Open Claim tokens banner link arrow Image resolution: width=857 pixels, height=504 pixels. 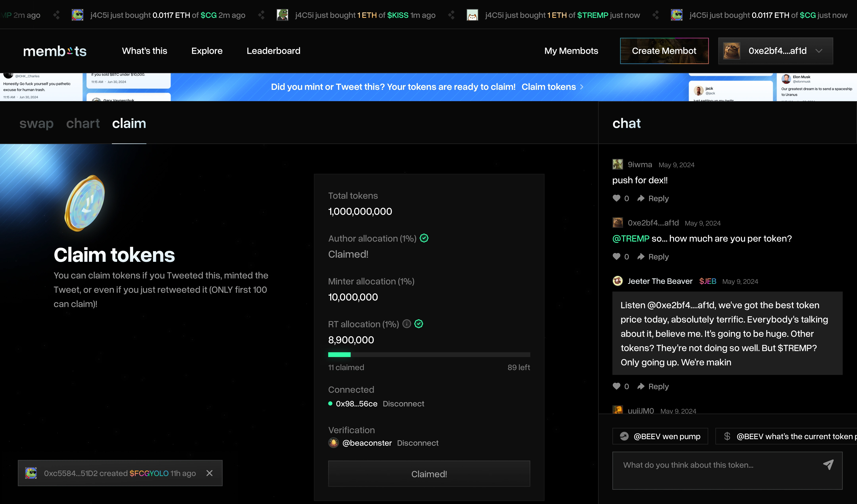click(x=582, y=87)
